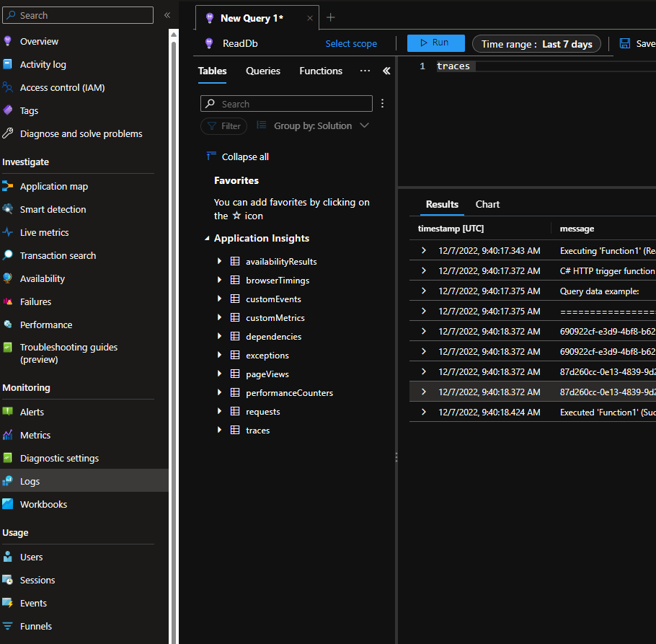Expand the result row with timestamp 9:40:17.343 AM

click(x=424, y=250)
